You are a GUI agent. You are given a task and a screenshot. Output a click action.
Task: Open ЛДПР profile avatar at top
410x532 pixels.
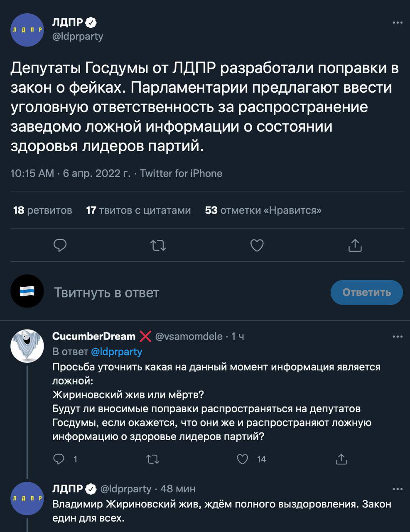pyautogui.click(x=27, y=30)
